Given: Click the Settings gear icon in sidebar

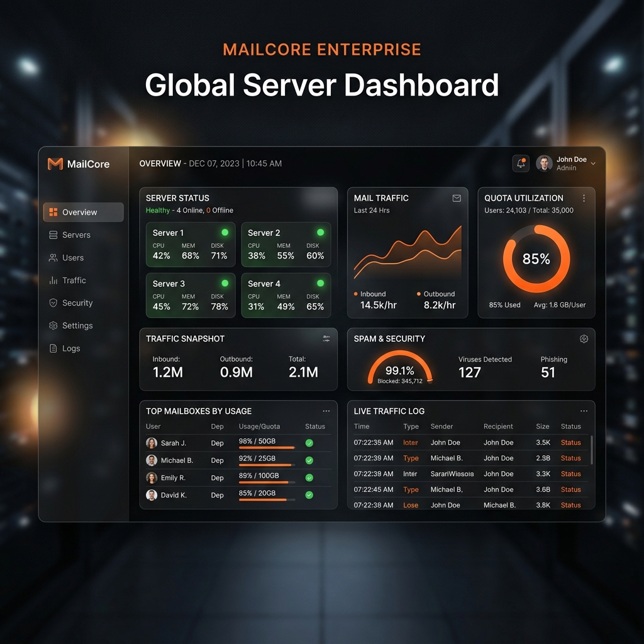Looking at the screenshot, I should point(53,325).
